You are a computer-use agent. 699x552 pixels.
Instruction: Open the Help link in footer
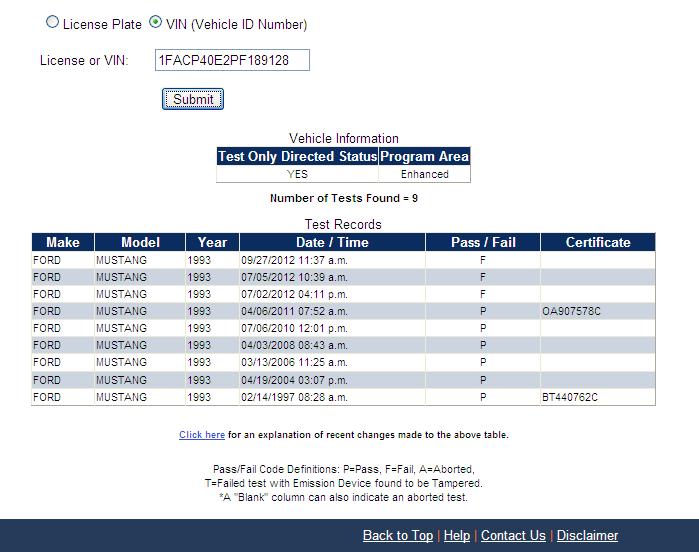coord(456,535)
